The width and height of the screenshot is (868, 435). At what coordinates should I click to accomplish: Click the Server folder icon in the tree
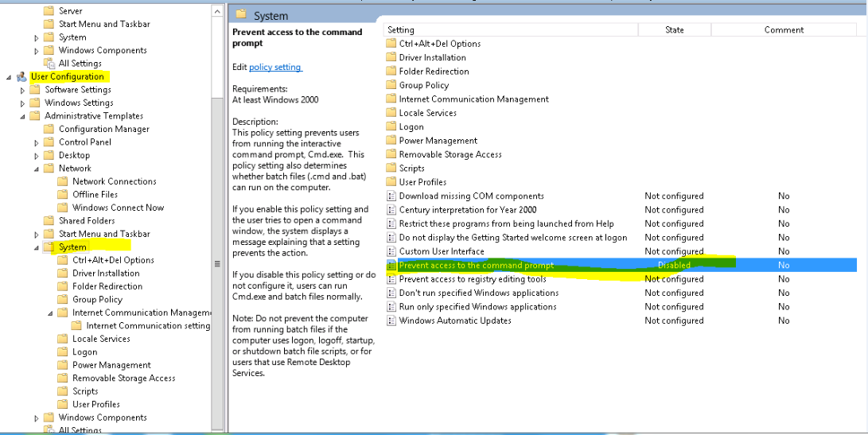click(49, 10)
